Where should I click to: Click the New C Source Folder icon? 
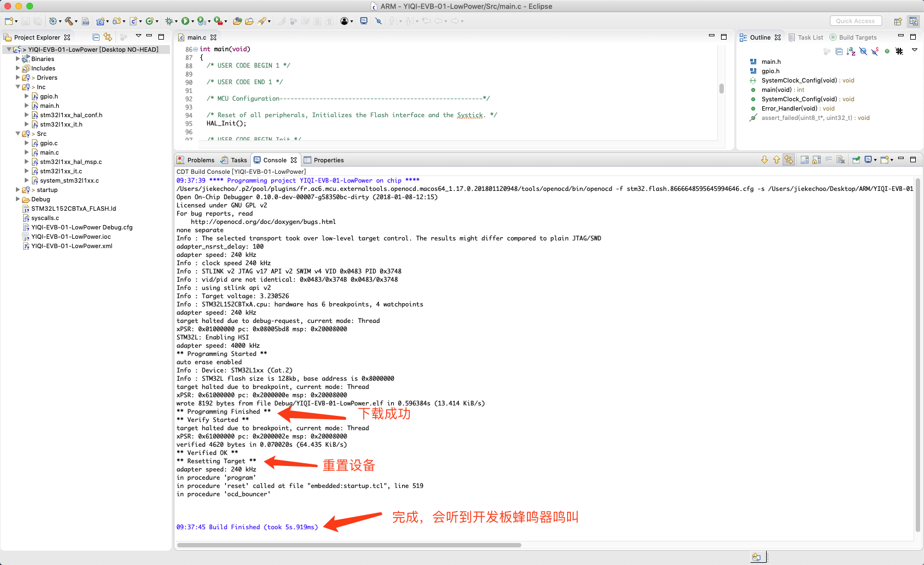tap(117, 21)
